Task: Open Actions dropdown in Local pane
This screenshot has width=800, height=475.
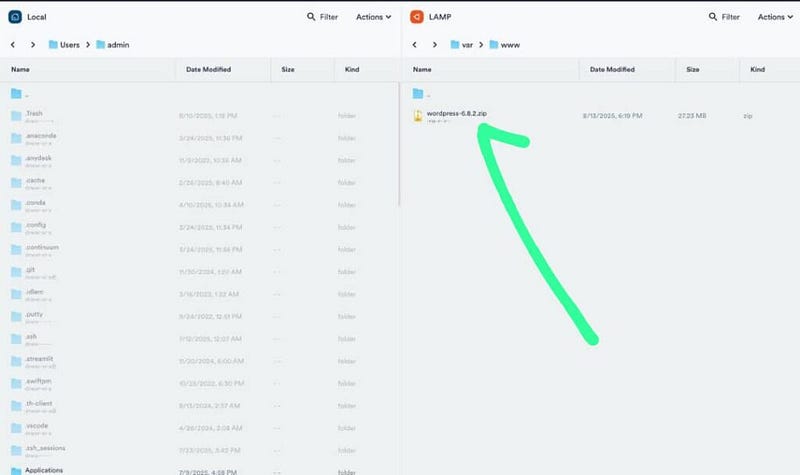Action: point(373,17)
